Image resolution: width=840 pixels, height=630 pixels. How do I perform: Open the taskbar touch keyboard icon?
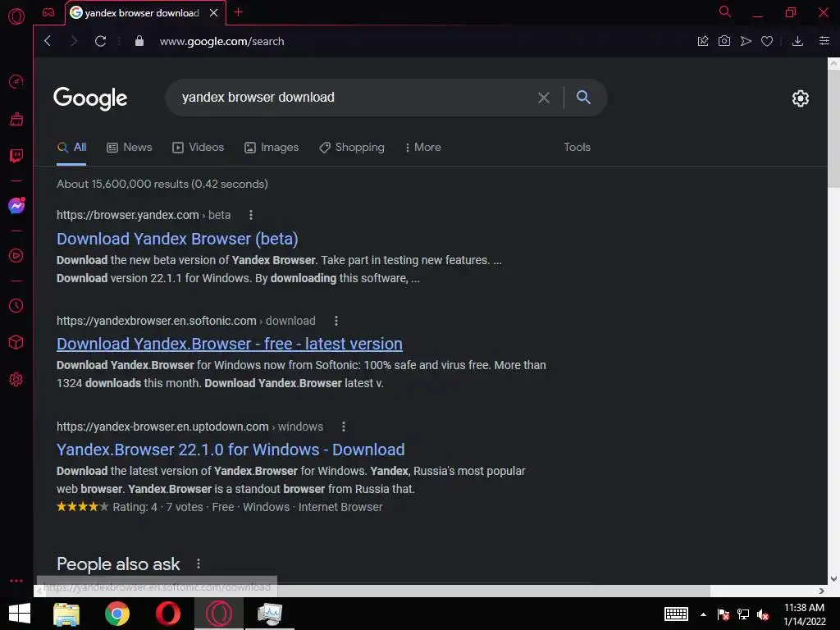click(x=676, y=614)
